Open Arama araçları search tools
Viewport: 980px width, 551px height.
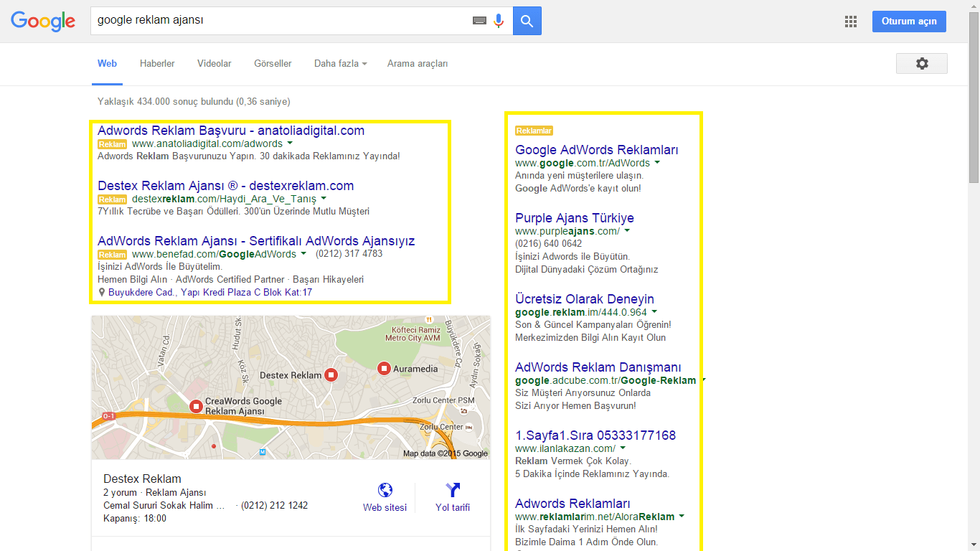point(418,63)
